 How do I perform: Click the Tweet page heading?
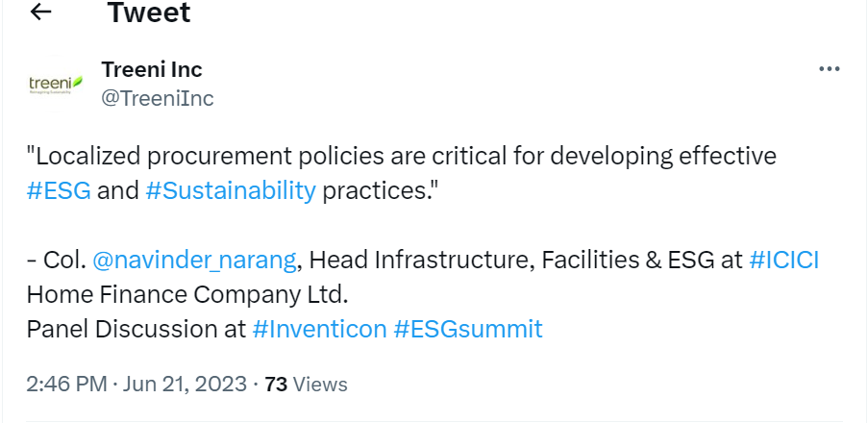[x=149, y=13]
